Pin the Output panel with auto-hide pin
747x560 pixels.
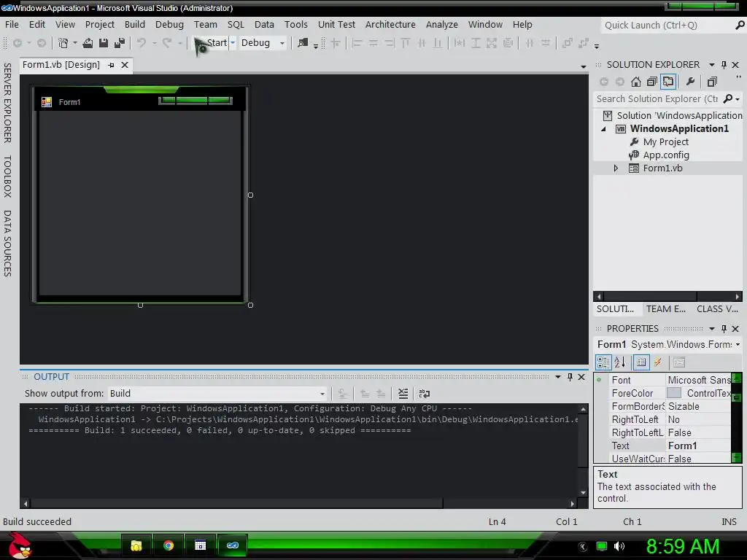[570, 377]
